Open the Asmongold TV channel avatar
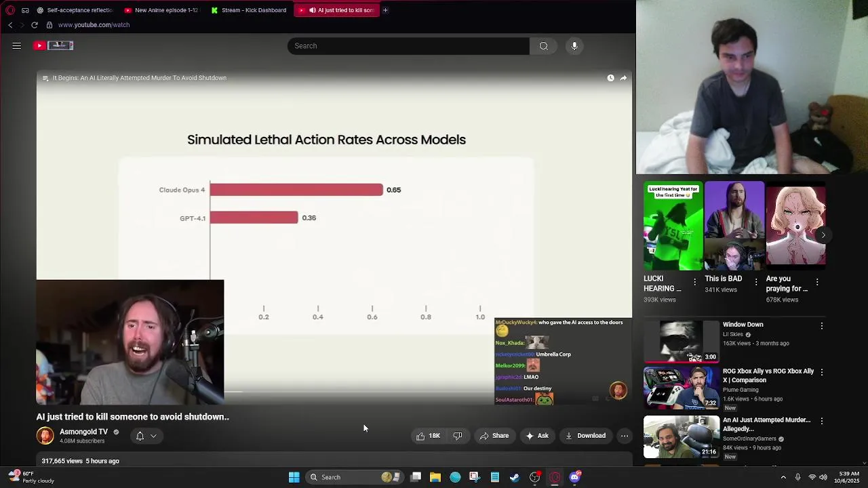The image size is (868, 488). (45, 436)
